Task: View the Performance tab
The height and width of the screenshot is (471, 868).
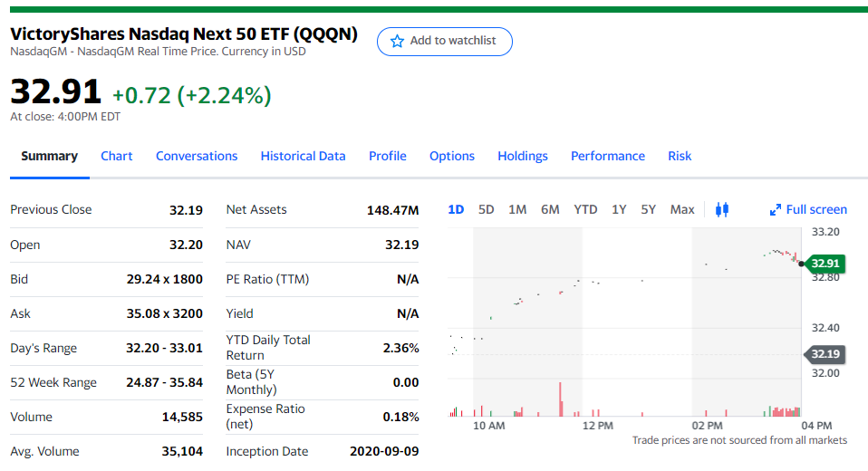Action: tap(608, 156)
